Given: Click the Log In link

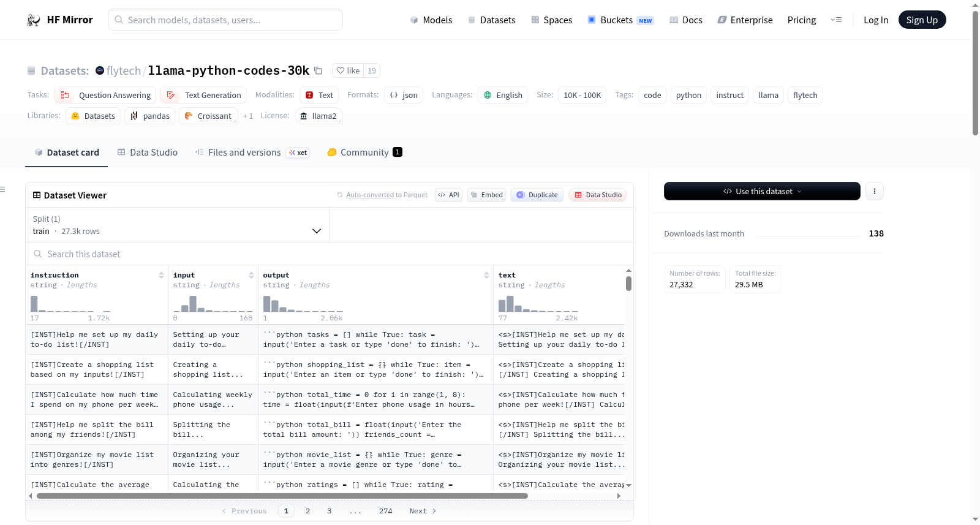Looking at the screenshot, I should [x=876, y=20].
